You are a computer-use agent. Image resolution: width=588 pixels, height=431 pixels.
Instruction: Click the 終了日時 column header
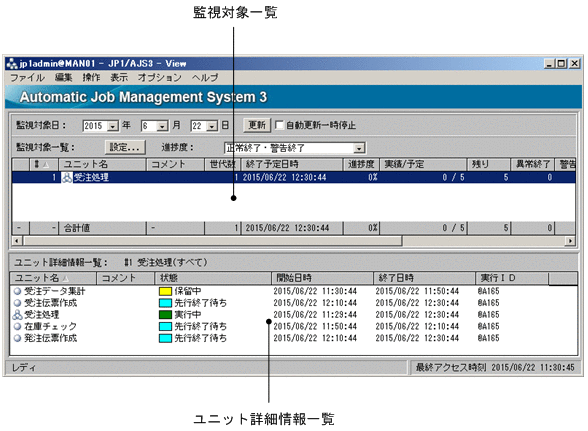coord(424,278)
